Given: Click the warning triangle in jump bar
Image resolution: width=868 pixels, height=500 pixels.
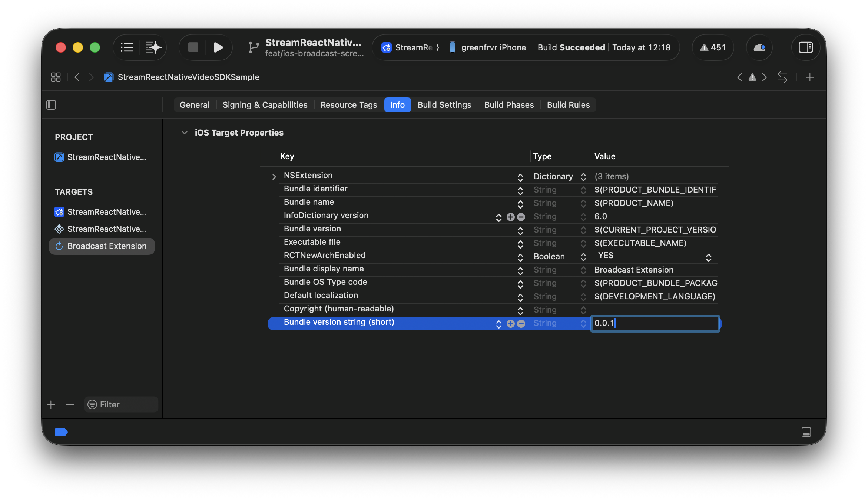Looking at the screenshot, I should click(x=752, y=77).
